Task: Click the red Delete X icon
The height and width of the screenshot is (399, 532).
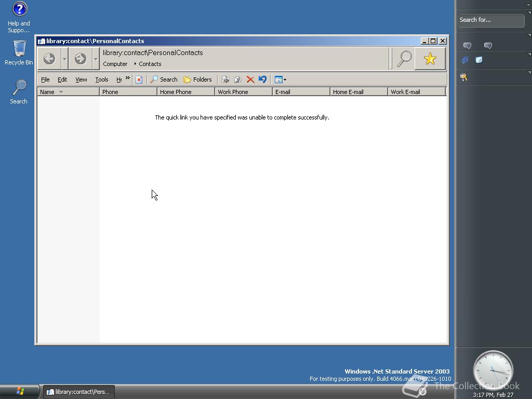Action: tap(250, 79)
